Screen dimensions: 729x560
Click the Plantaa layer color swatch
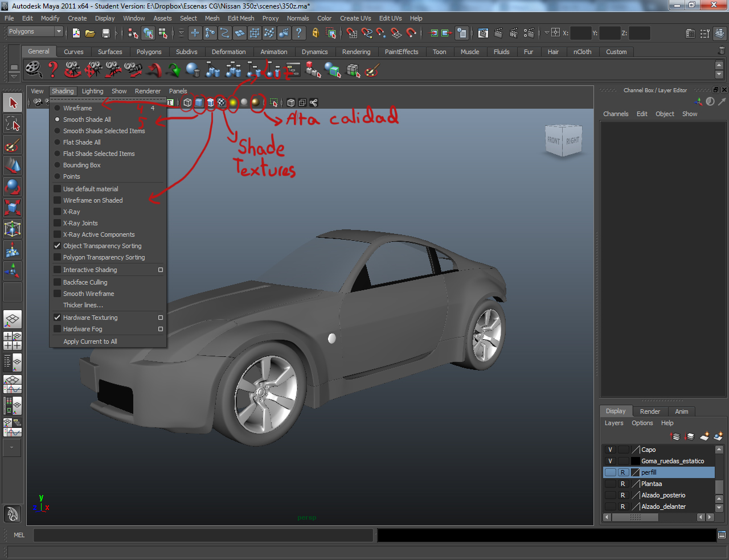click(x=636, y=484)
